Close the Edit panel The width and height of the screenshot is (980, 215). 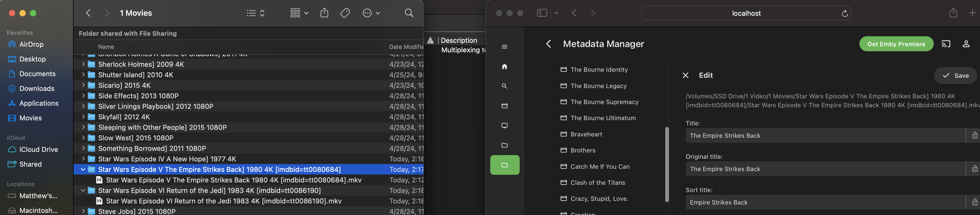click(685, 75)
